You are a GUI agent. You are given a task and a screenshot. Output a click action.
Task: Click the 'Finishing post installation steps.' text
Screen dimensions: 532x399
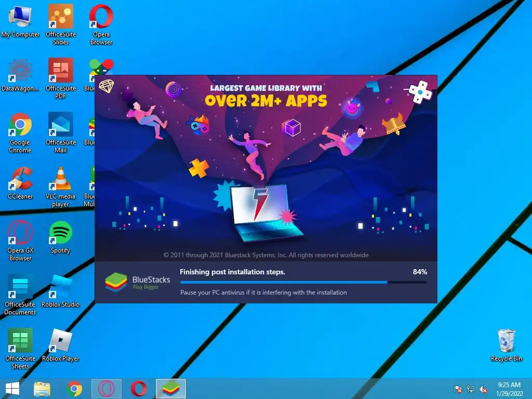[x=232, y=272]
